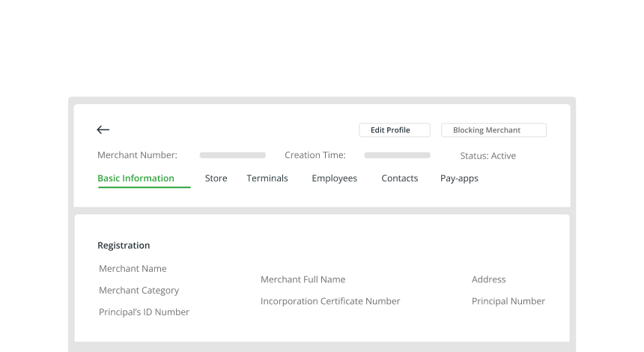Click the Blocking Merchant button
This screenshot has width=644, height=352.
(493, 130)
